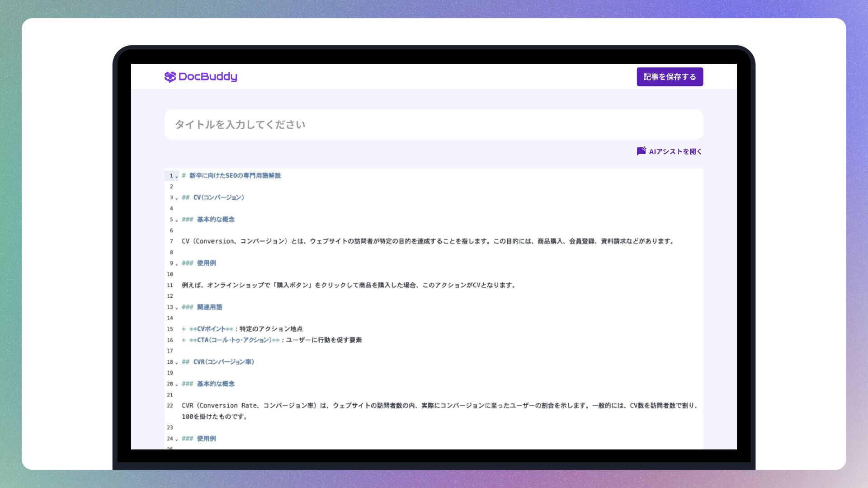
Task: Fold the CVR(コンバージョン率) heading at line 18
Action: pos(177,362)
